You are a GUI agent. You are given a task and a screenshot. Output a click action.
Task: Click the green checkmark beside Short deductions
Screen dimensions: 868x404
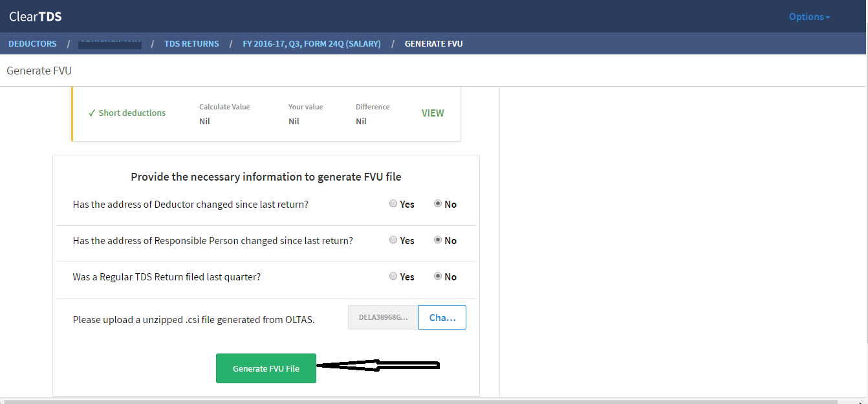pos(92,113)
